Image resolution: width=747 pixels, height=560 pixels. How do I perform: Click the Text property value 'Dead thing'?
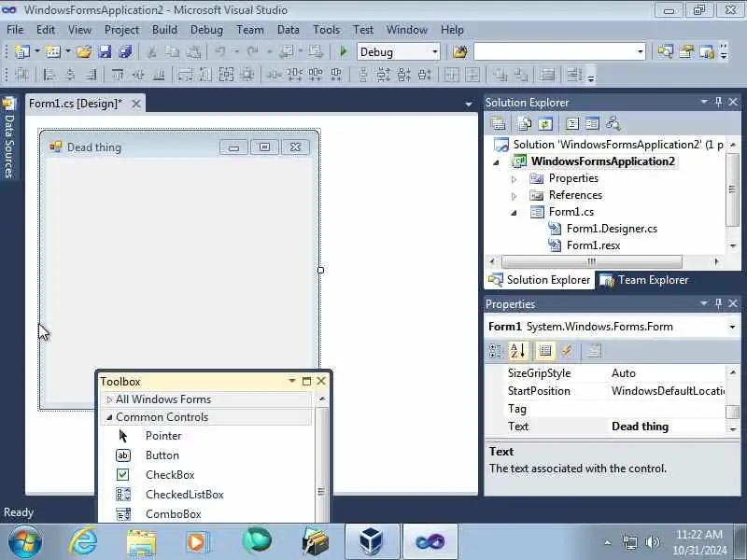click(640, 427)
